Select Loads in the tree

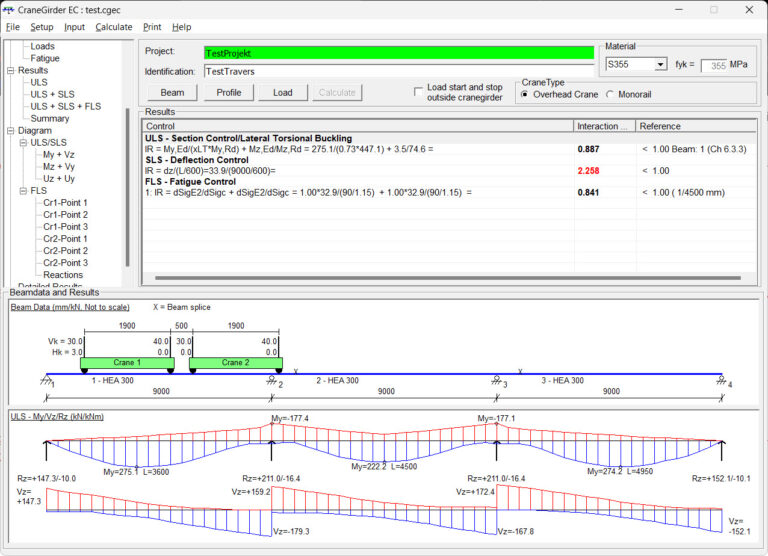pos(42,46)
